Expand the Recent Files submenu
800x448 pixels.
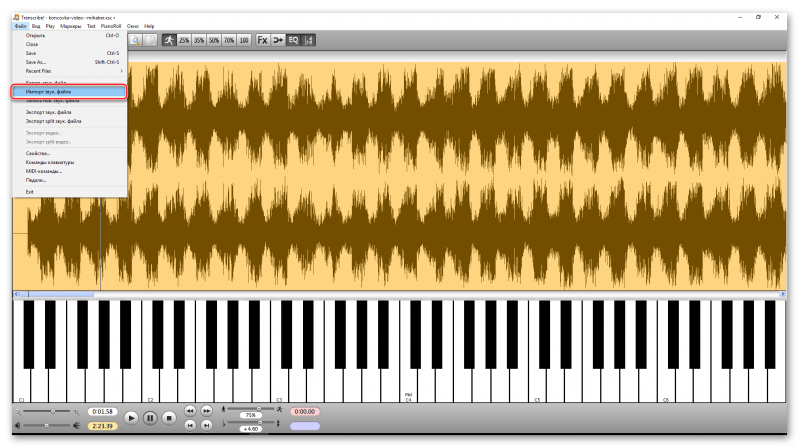point(70,71)
